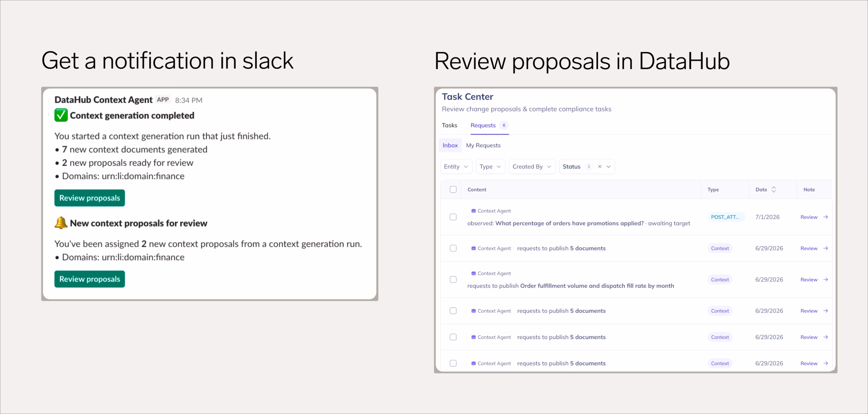Click the Task Center heading
This screenshot has width=868, height=414.
point(467,97)
